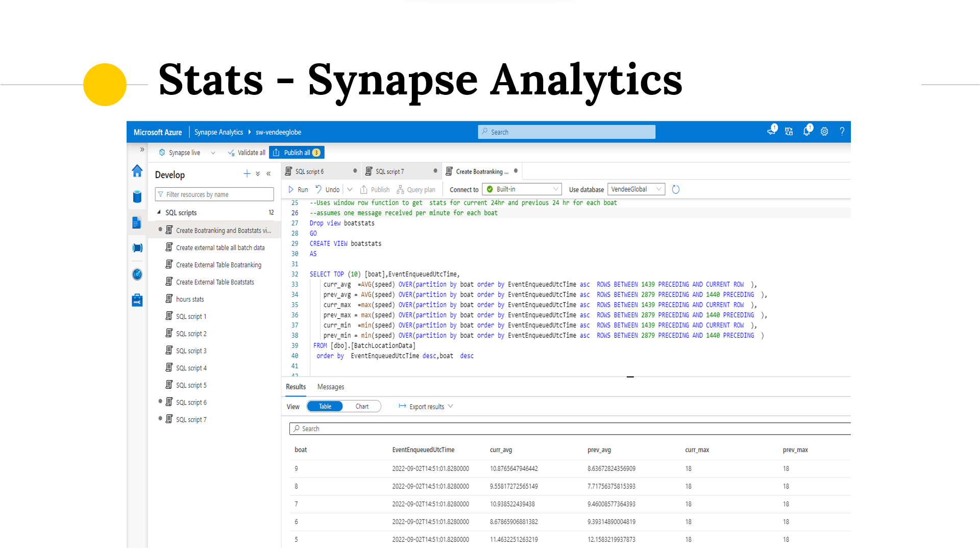Open the Connect to Built-in dropdown

(x=522, y=189)
